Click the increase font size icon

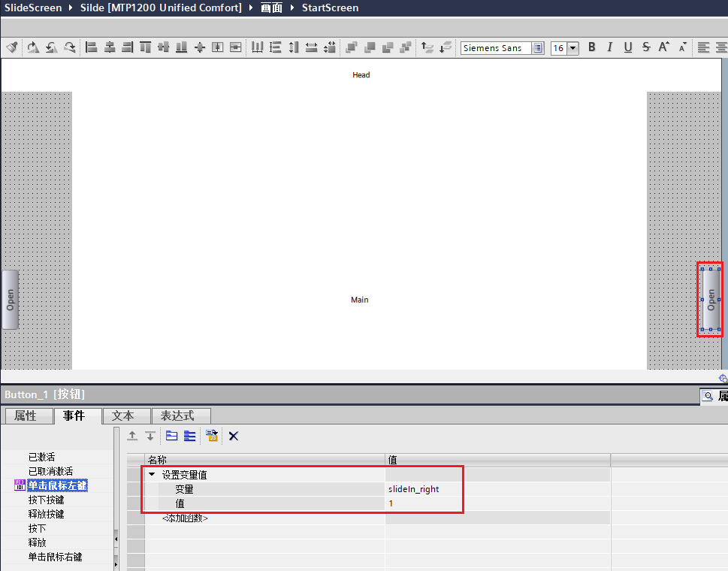tap(664, 47)
